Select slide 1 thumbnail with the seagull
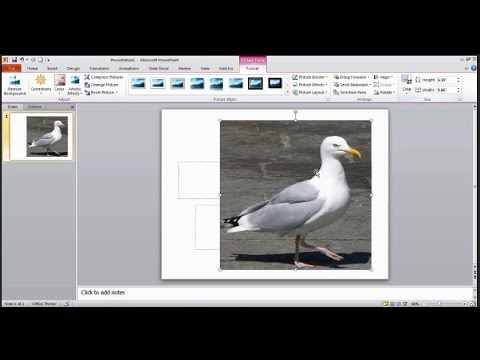Viewport: 480px width, 360px height. [x=42, y=137]
